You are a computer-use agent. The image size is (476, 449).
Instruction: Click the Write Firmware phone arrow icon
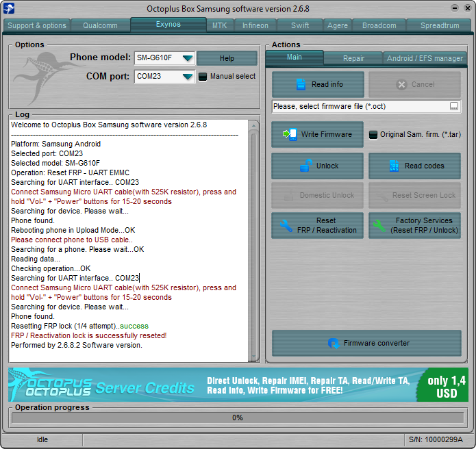point(290,134)
